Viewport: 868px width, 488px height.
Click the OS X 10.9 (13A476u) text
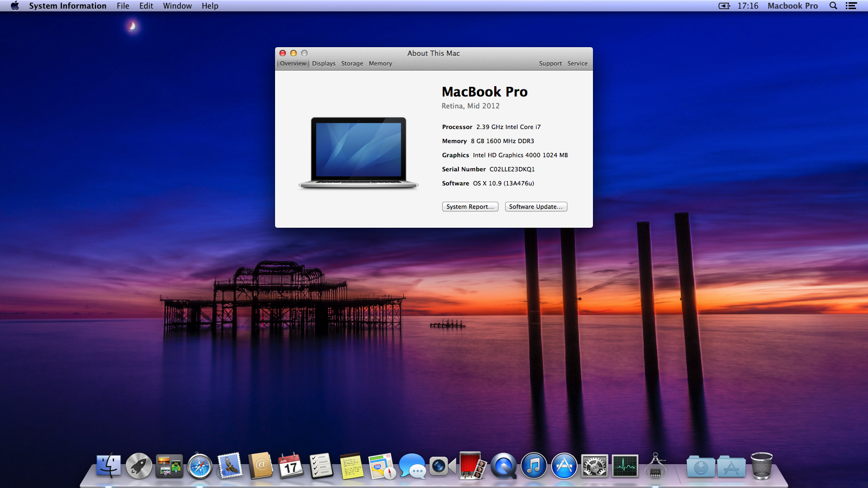click(503, 183)
